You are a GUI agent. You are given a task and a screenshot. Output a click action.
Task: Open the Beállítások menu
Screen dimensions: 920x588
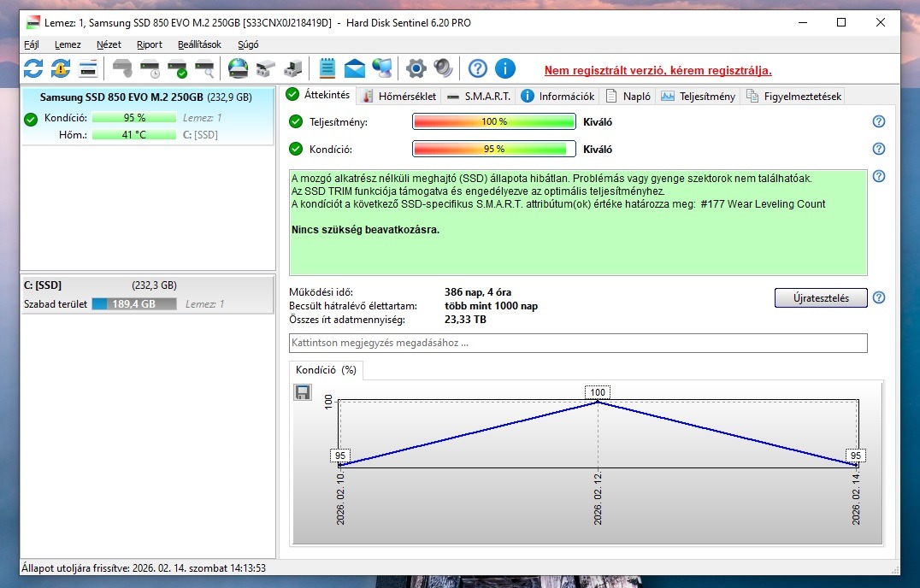coord(199,44)
